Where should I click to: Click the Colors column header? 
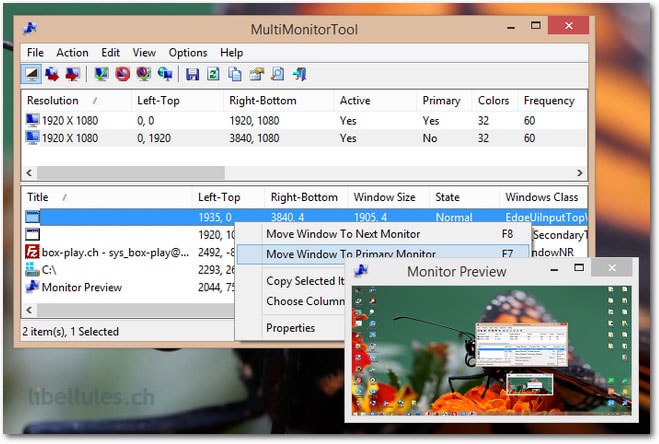click(x=495, y=100)
